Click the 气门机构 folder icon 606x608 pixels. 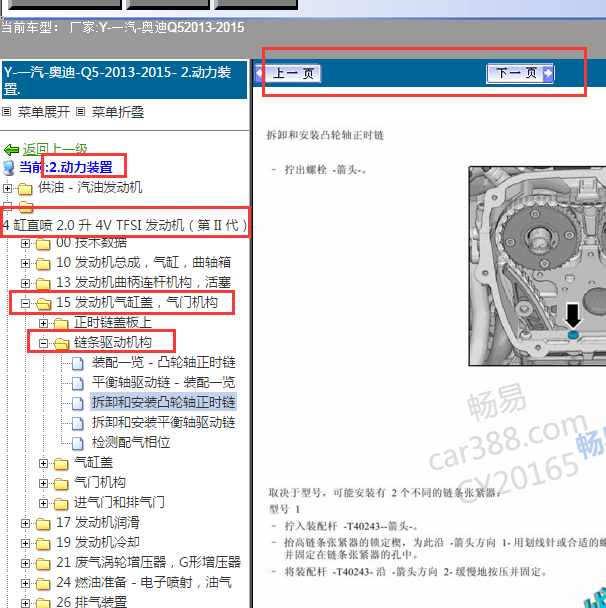tap(61, 484)
